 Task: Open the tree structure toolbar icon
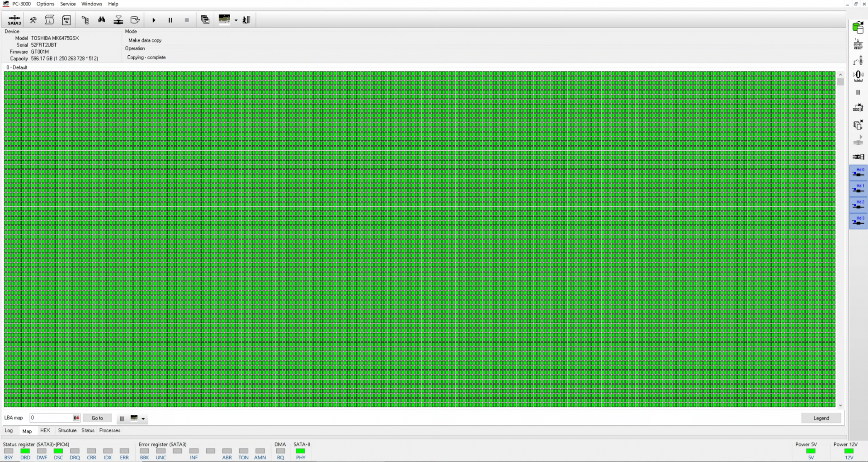(x=85, y=20)
